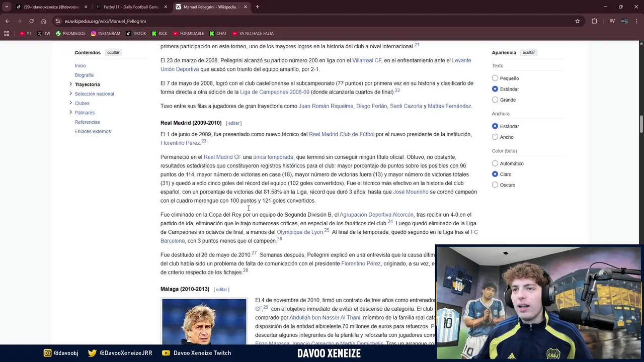Select Automático color mode
The width and height of the screenshot is (644, 362).
click(x=495, y=163)
